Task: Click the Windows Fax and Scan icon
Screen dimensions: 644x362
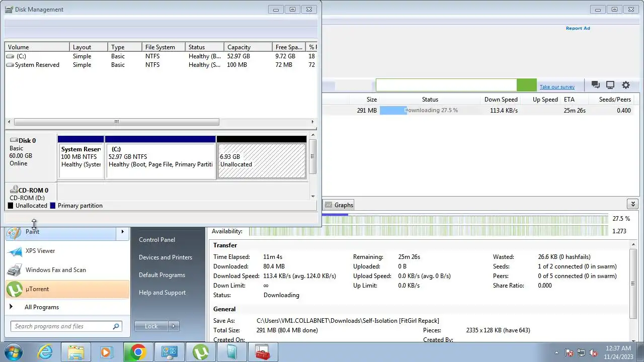Action: click(x=15, y=270)
